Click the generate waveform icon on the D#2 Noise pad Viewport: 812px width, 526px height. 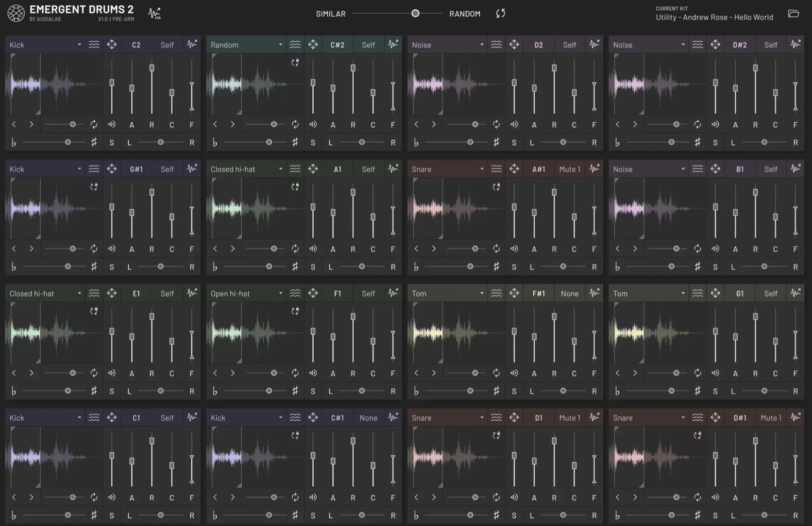pyautogui.click(x=795, y=45)
